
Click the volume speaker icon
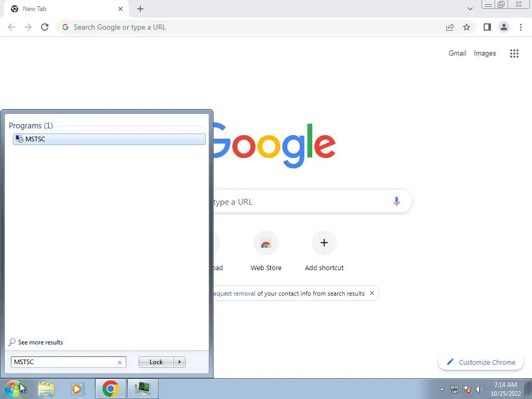480,389
